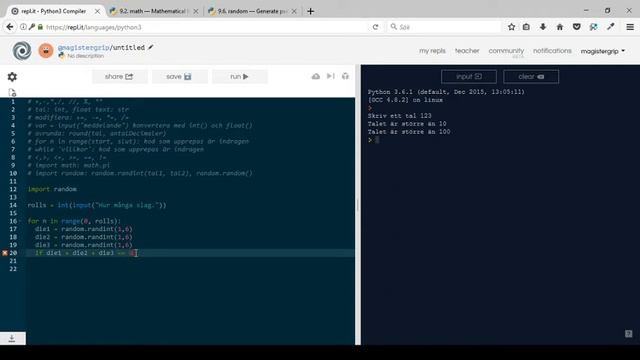Click the 'import random' line in editor
The width and height of the screenshot is (640, 360).
pos(52,189)
